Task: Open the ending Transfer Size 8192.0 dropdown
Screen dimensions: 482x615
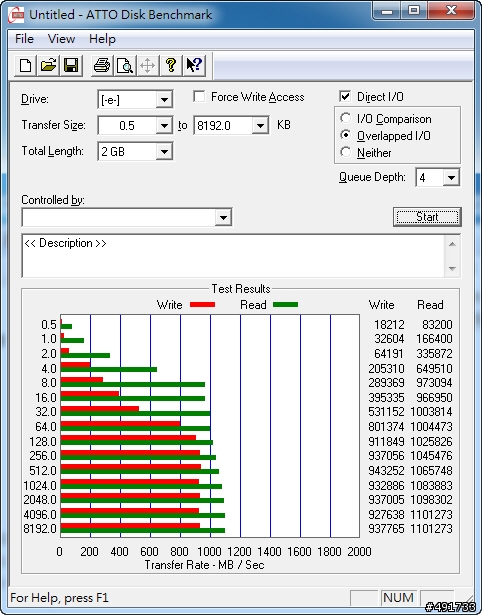Action: tap(260, 126)
